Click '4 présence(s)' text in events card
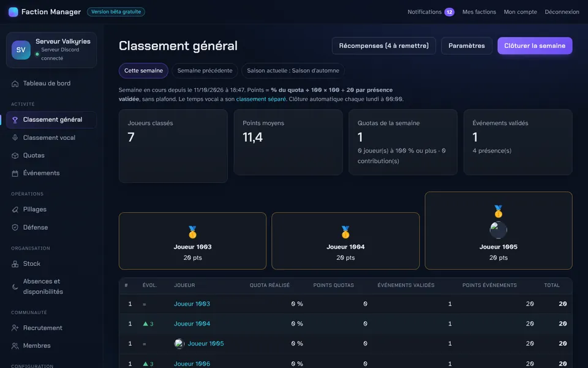This screenshot has width=588, height=368. (492, 151)
